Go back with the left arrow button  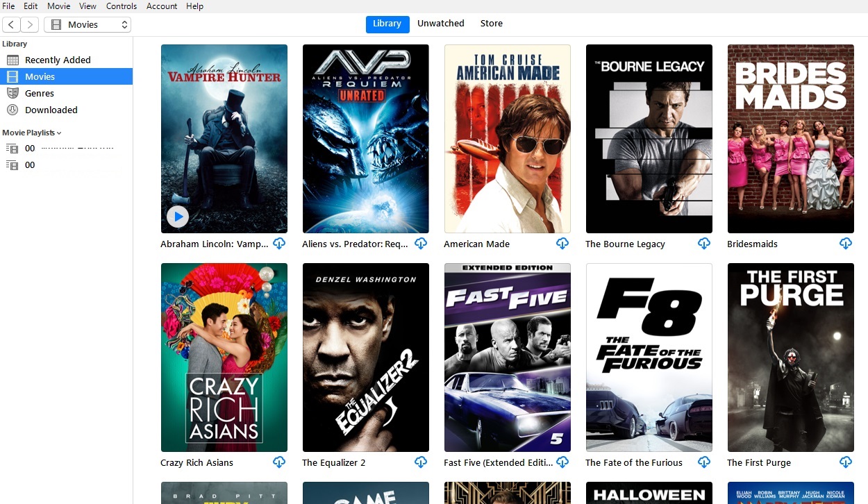coord(12,24)
